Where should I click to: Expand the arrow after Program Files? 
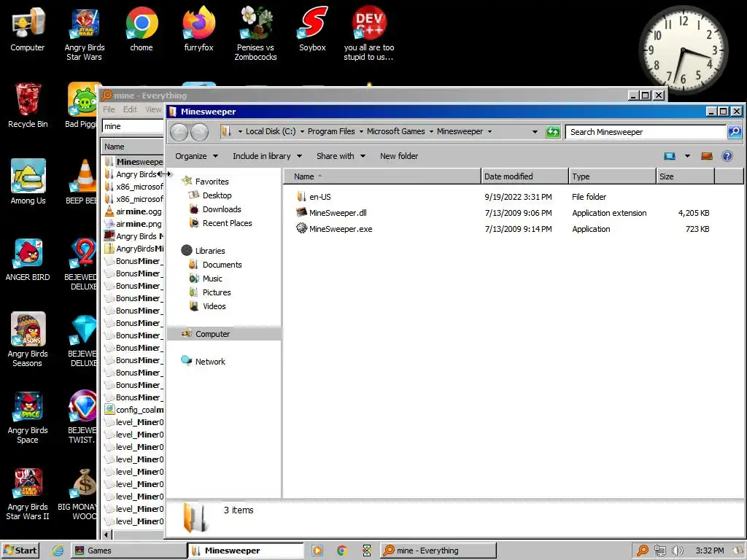point(361,132)
